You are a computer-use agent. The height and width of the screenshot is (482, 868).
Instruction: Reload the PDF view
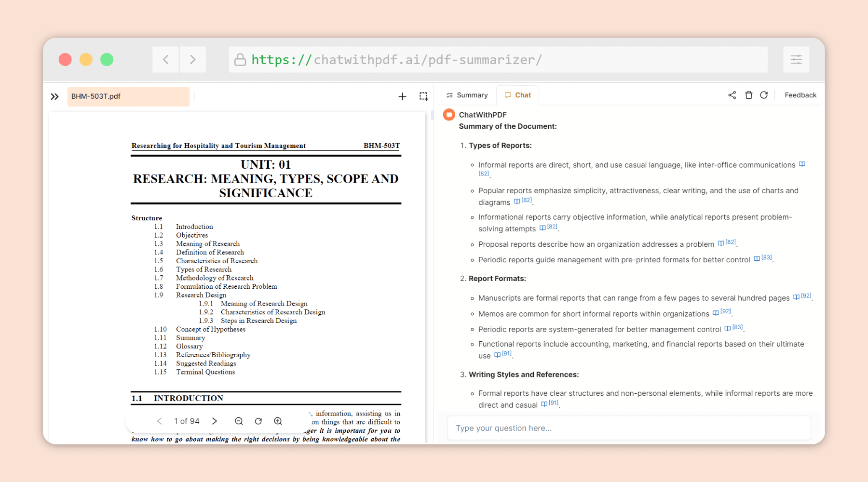click(258, 421)
